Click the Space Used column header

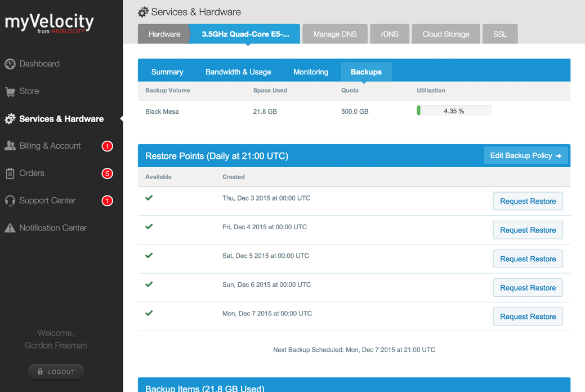(270, 90)
